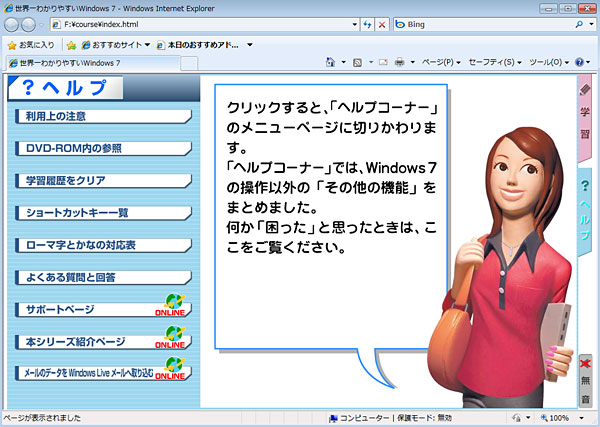The width and height of the screenshot is (600, 427).
Task: Expand the zoom level dropdown arrow
Action: (582, 418)
